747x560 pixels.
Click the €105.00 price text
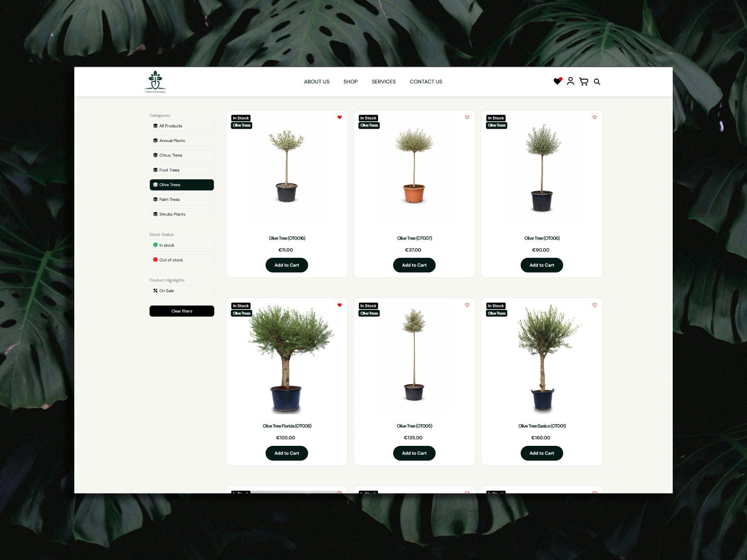pos(286,438)
